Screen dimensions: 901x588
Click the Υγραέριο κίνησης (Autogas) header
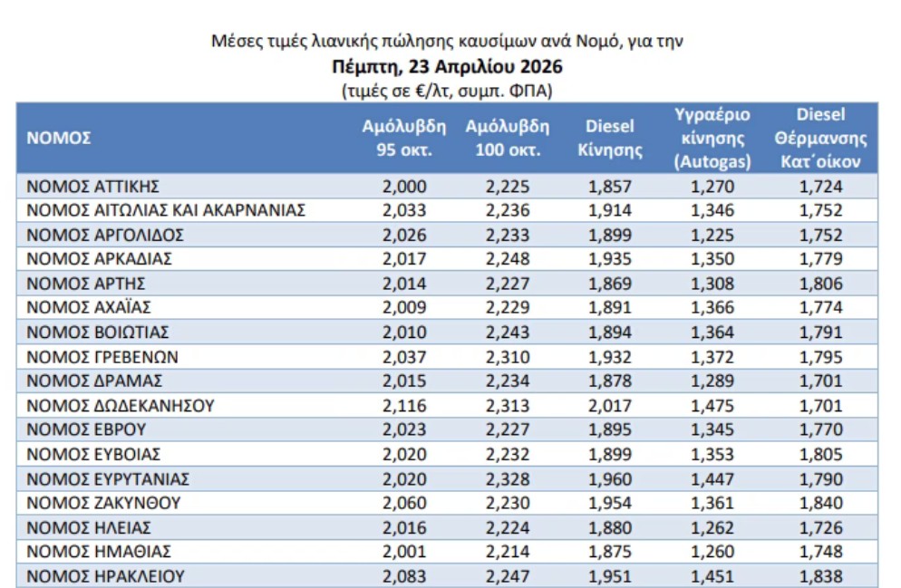[x=712, y=139]
